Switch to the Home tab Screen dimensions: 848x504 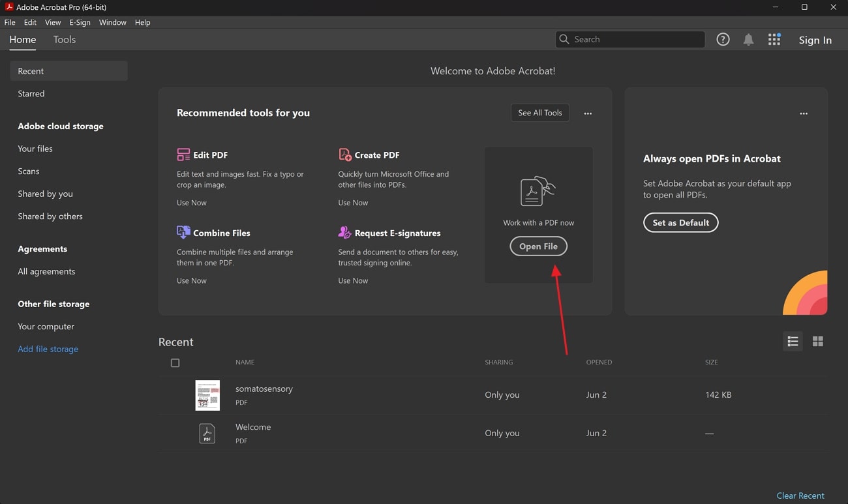click(23, 39)
